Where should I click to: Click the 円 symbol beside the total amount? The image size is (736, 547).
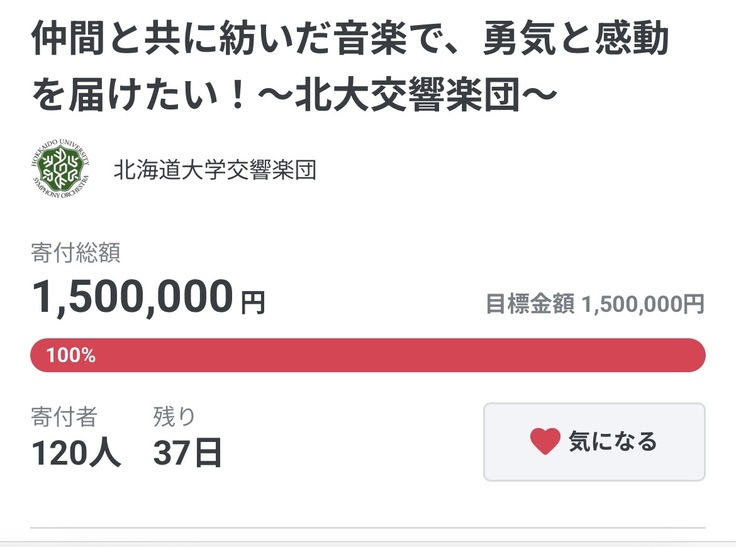point(253,302)
